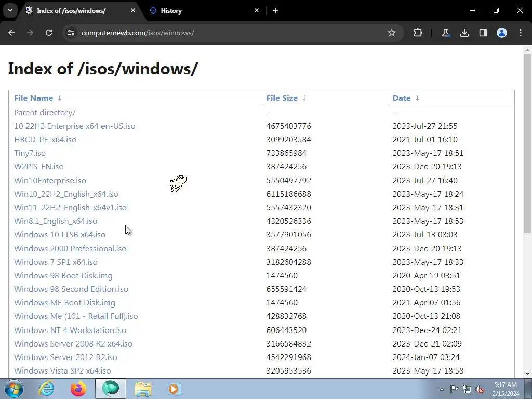
Task: Open the muted volume tray icon
Action: point(480,389)
